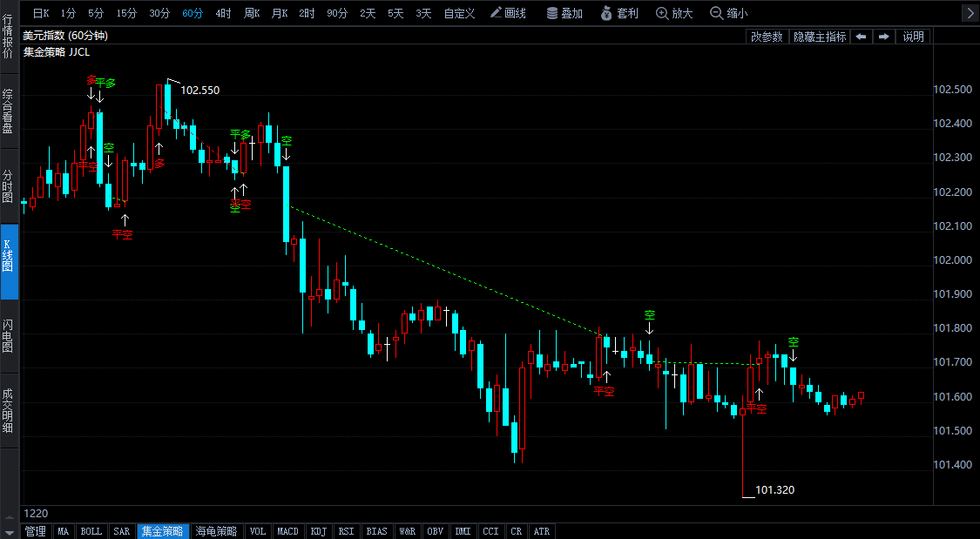This screenshot has height=539, width=980.
Task: Show the VOL indicator
Action: pyautogui.click(x=258, y=531)
